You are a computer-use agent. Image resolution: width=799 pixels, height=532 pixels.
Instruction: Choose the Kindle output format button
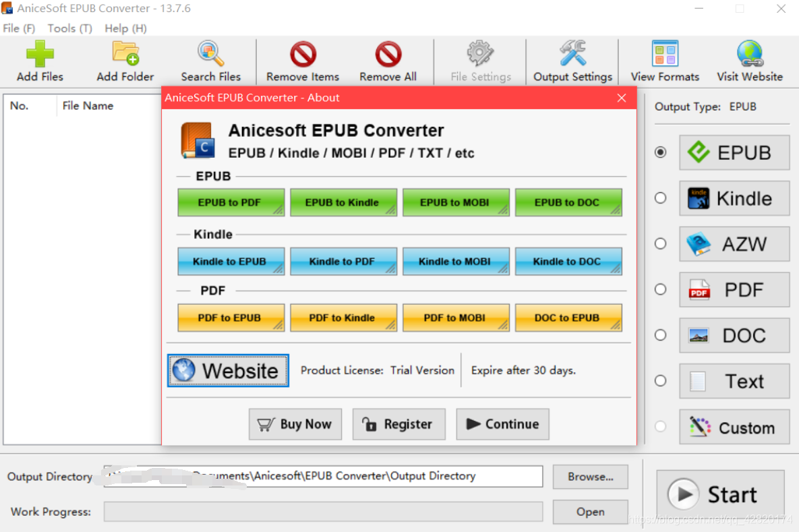tap(734, 198)
